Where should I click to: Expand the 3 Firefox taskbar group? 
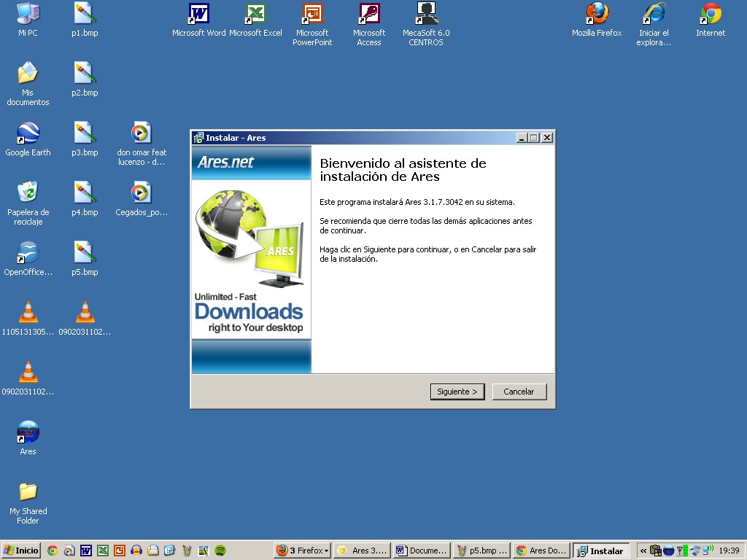pos(303,551)
